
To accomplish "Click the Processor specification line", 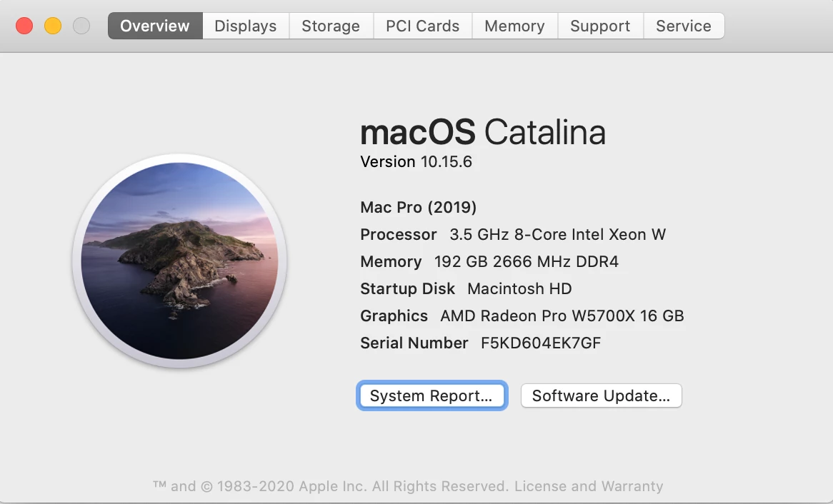I will coord(513,234).
